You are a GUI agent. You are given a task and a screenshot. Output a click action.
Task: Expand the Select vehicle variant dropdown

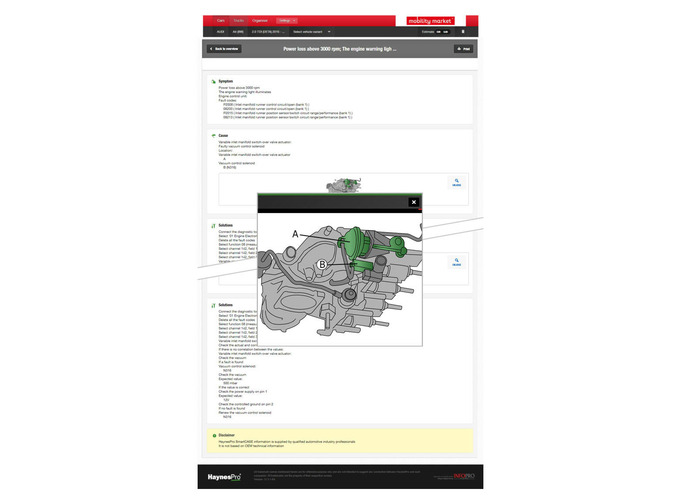(312, 31)
